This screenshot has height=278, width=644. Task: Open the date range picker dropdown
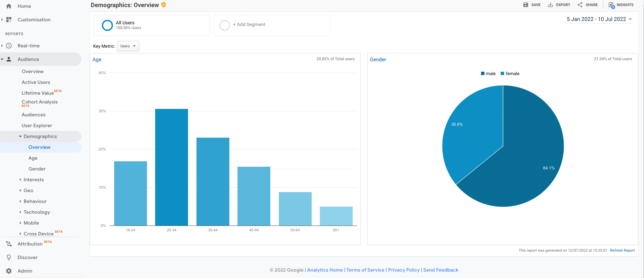[x=599, y=19]
